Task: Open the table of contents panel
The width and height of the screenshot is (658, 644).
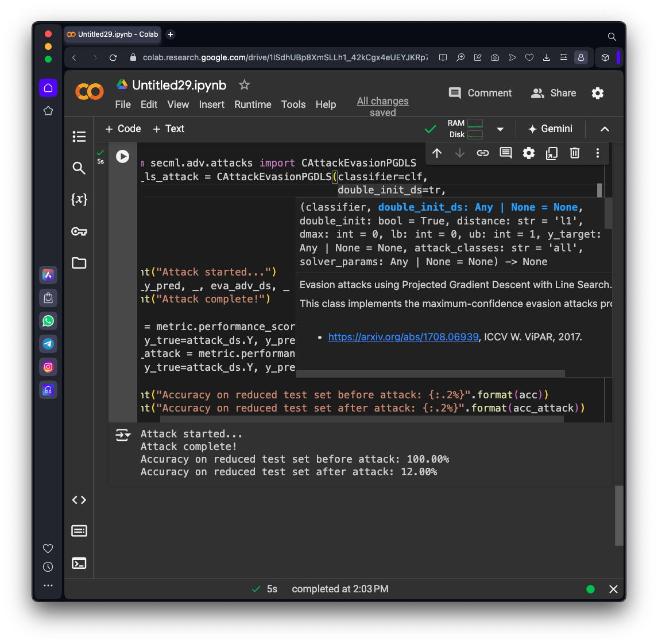Action: pos(79,137)
